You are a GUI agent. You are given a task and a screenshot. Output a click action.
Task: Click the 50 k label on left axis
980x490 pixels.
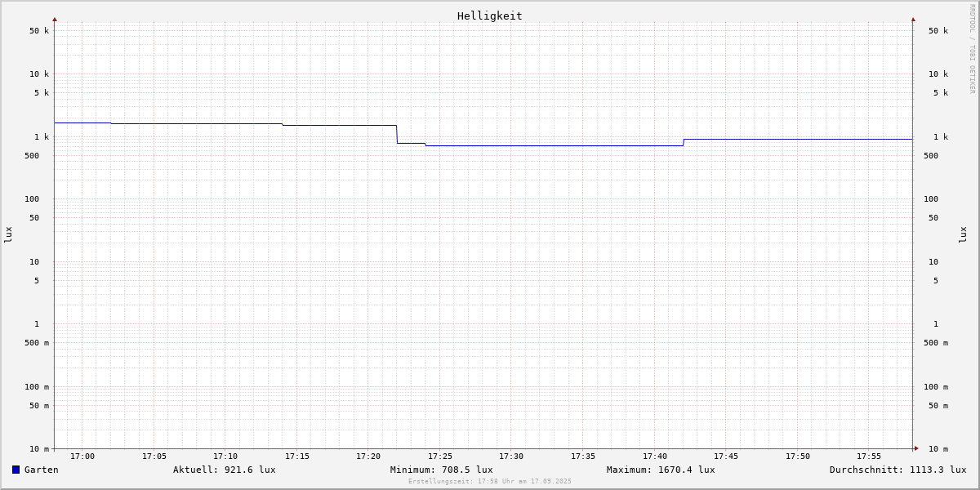pyautogui.click(x=39, y=31)
